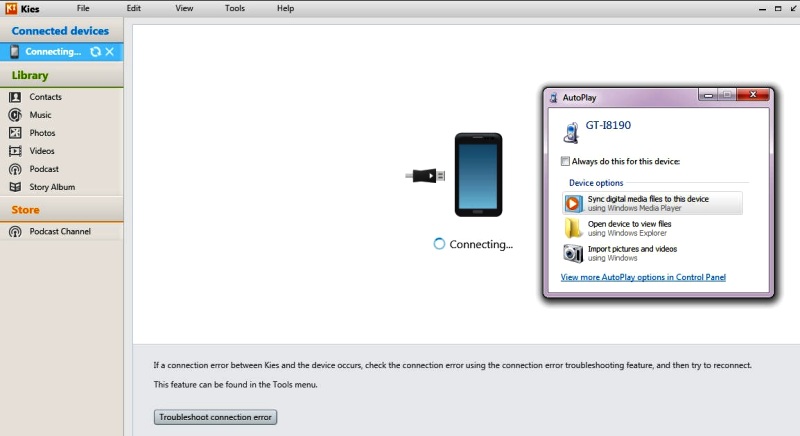Image resolution: width=800 pixels, height=436 pixels.
Task: Open Podcast Channel in the Store
Action: pyautogui.click(x=61, y=232)
